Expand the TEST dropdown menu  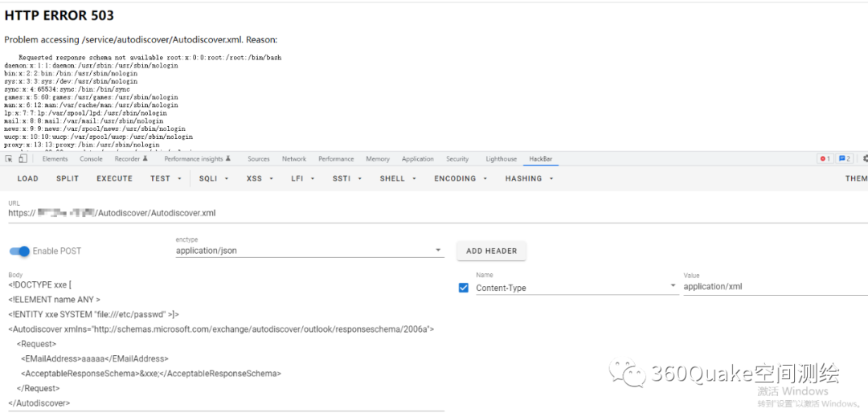pyautogui.click(x=166, y=178)
